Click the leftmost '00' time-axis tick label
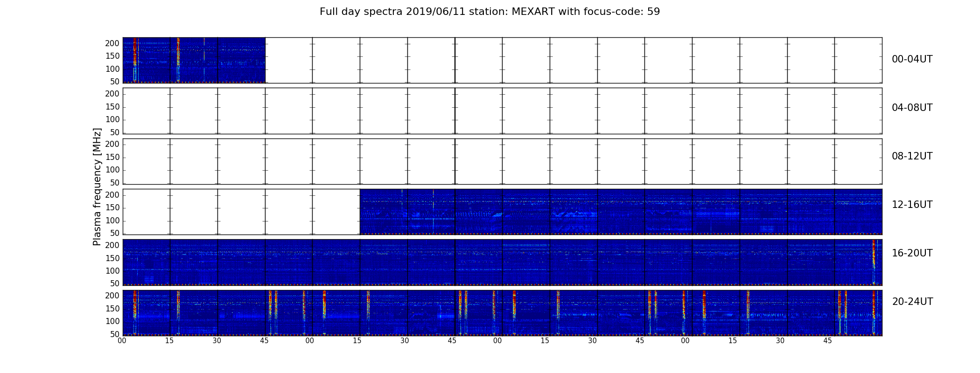 [122, 341]
